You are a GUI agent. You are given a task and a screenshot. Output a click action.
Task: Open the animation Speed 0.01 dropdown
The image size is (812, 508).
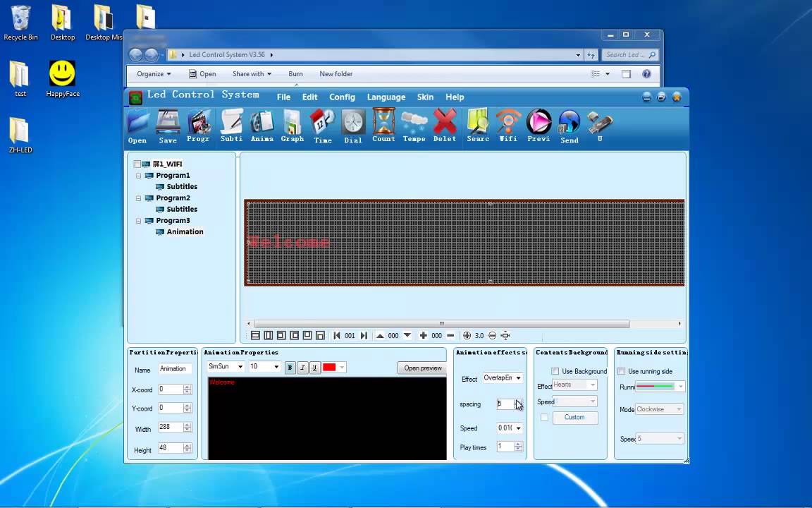[518, 428]
